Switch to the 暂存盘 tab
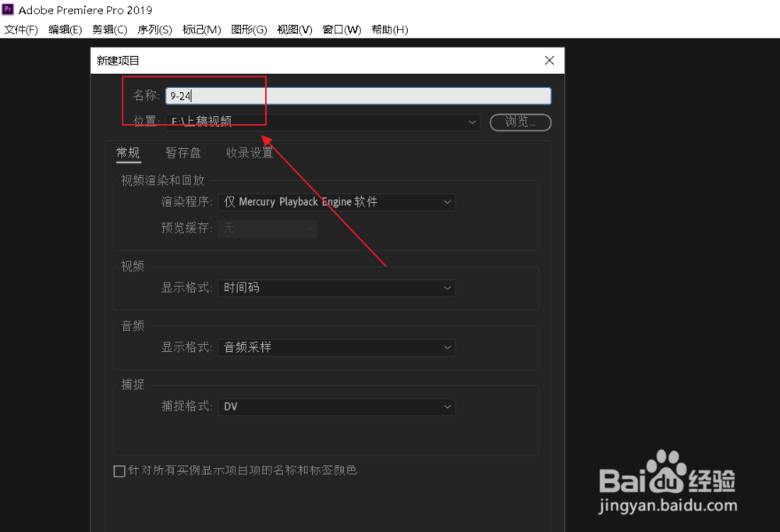The image size is (780, 532). (183, 153)
